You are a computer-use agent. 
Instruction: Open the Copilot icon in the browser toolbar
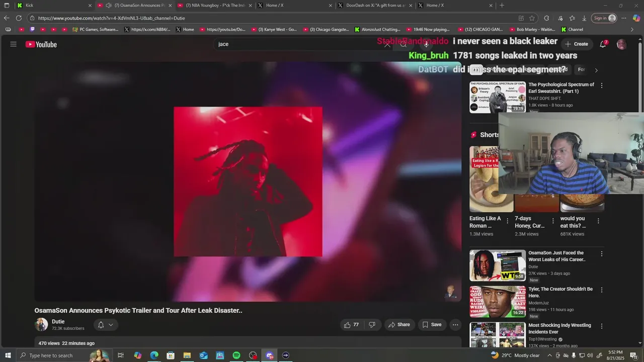[636, 18]
